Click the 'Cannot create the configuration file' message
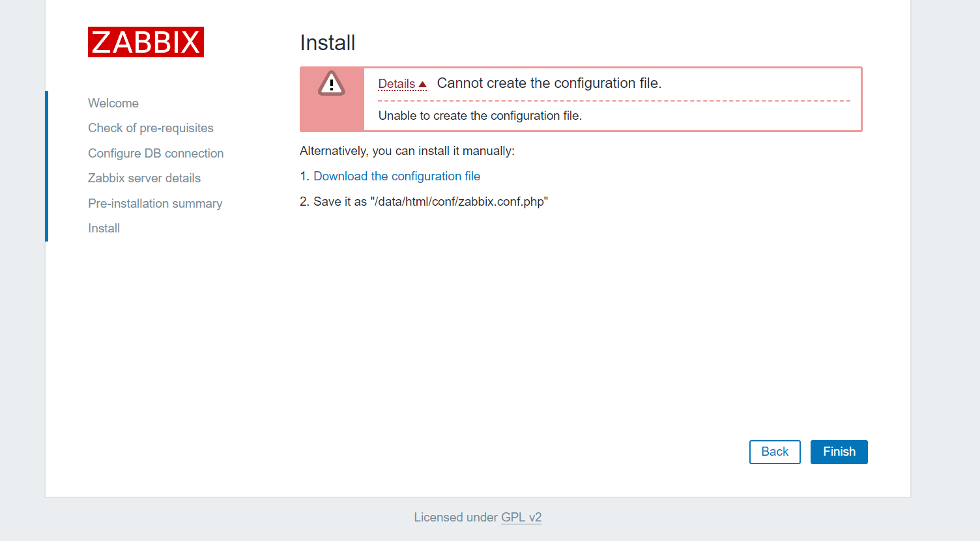Screen dimensions: 980x541 click(x=549, y=83)
